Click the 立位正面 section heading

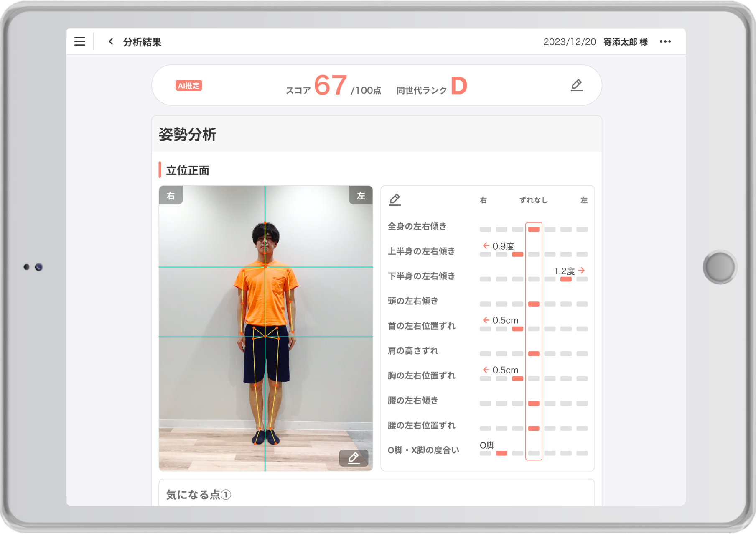coord(188,170)
